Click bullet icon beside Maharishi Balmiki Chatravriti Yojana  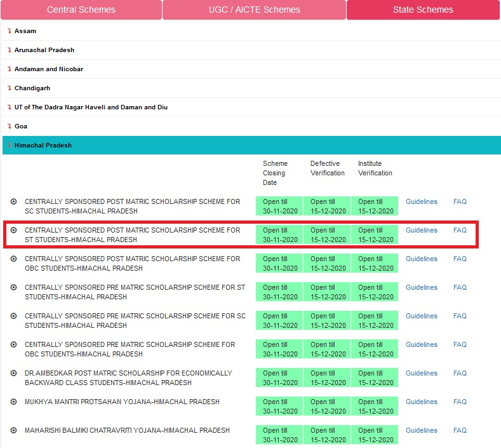pos(13,430)
